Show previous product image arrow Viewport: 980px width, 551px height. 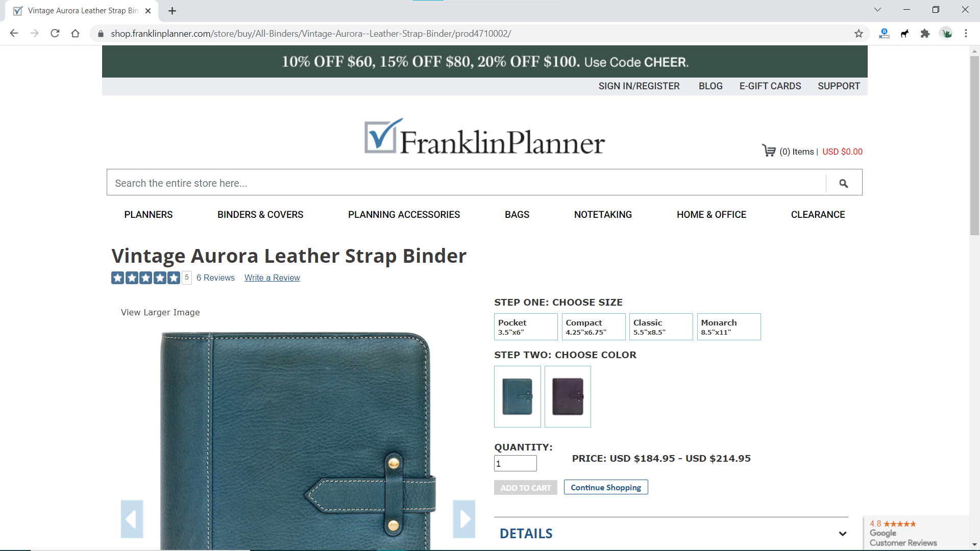[x=132, y=519]
